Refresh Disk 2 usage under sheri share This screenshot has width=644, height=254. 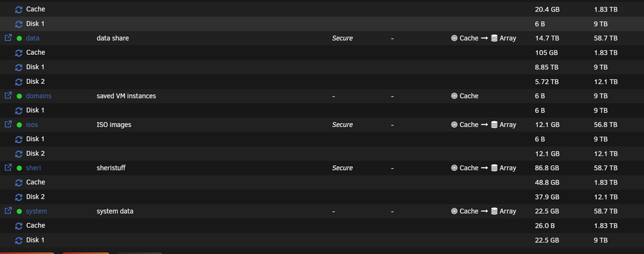(19, 197)
